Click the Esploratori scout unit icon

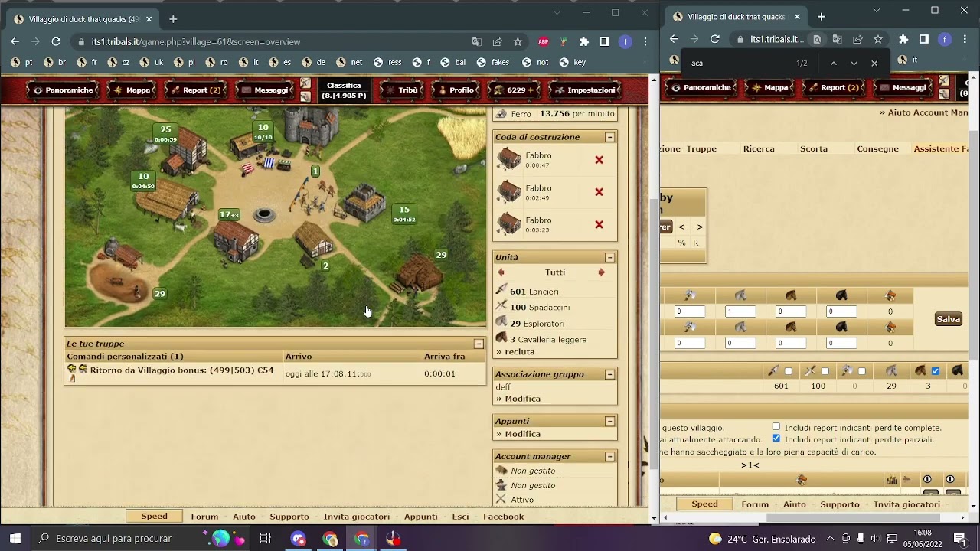tap(501, 322)
